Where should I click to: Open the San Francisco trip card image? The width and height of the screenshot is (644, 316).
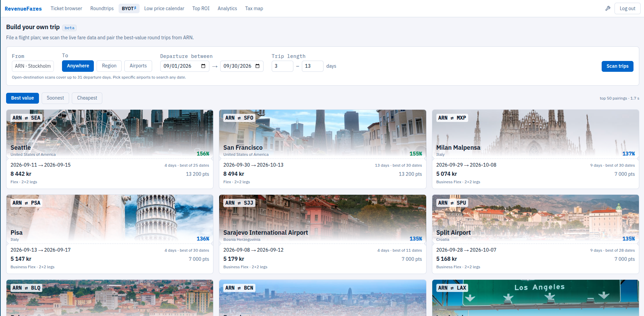tap(323, 134)
